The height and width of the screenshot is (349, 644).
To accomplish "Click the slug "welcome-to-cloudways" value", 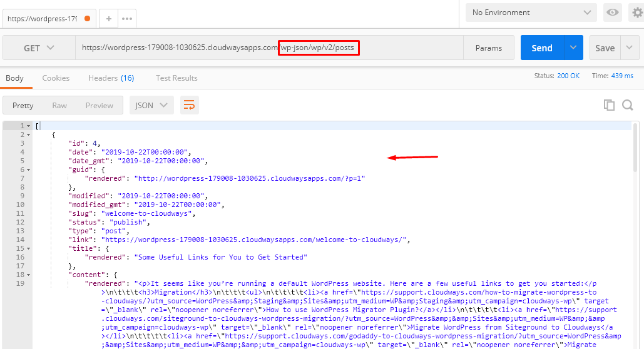I will tap(146, 213).
